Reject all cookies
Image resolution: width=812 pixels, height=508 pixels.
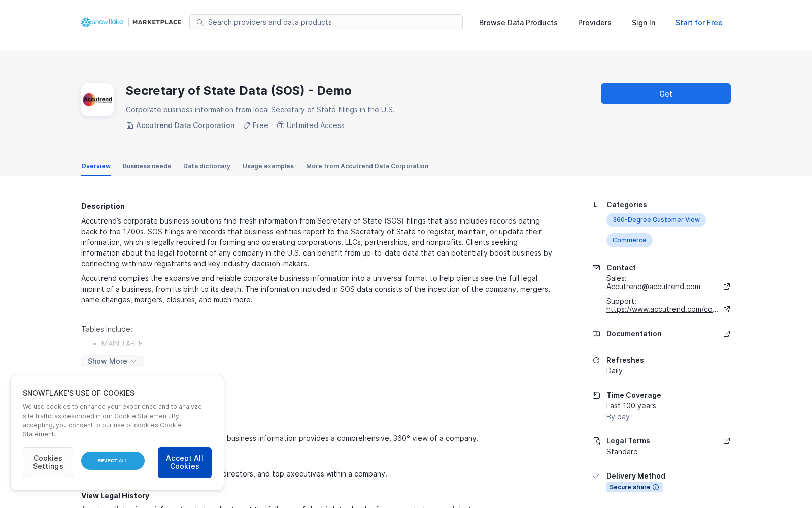113,461
